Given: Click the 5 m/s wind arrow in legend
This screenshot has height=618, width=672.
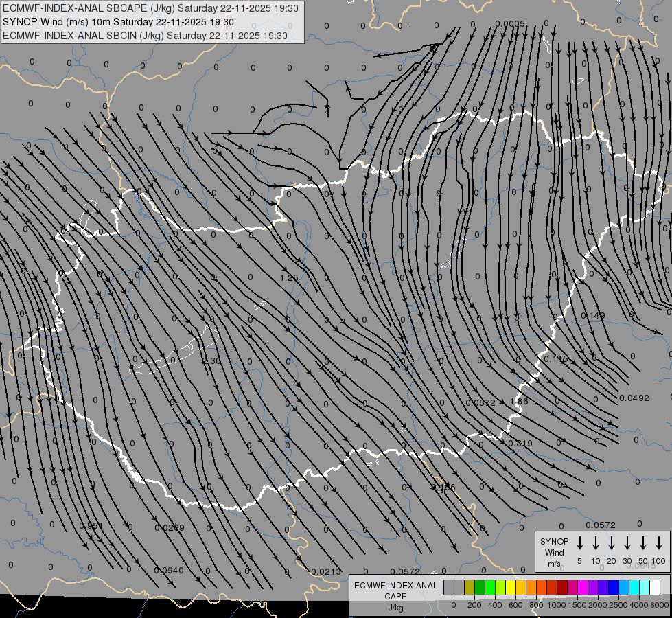Looking at the screenshot, I should point(579,544).
